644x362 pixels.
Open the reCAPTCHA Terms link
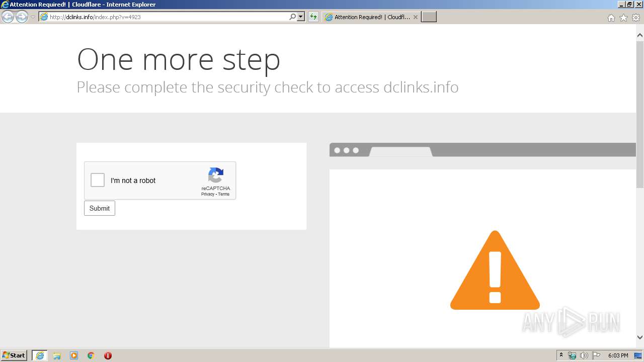pos(224,194)
